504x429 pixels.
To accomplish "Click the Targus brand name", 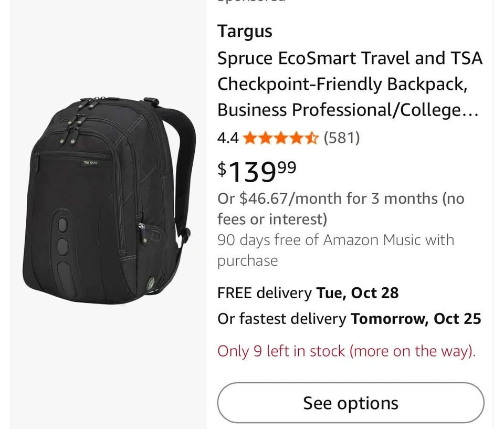I will 245,32.
